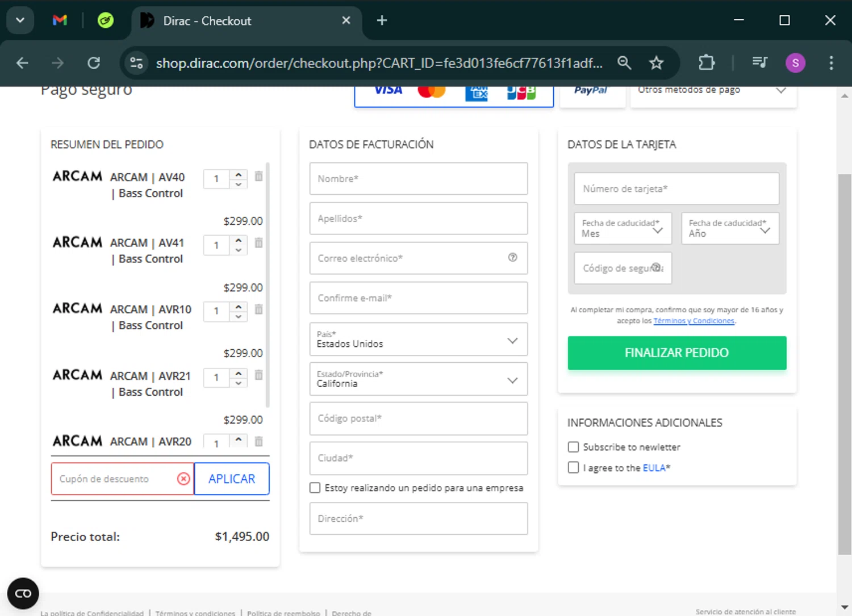The height and width of the screenshot is (616, 852).
Task: Decrease quantity of ARCAM AV40
Action: tap(239, 184)
